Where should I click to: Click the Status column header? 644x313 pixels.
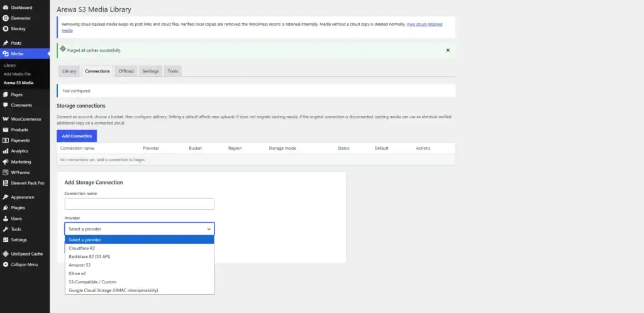pyautogui.click(x=343, y=148)
